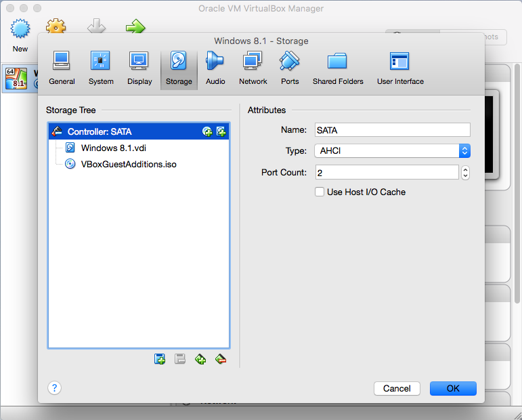Click the add optical drive icon on SATA controller

(x=207, y=131)
